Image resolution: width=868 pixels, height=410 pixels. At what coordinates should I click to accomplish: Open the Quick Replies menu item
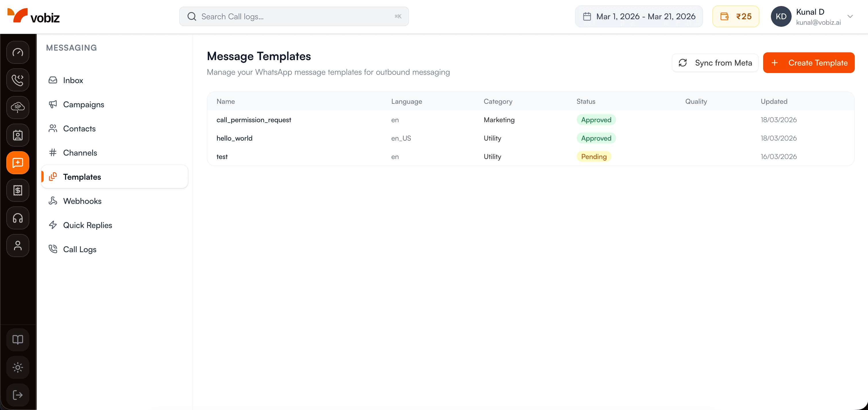pos(88,225)
